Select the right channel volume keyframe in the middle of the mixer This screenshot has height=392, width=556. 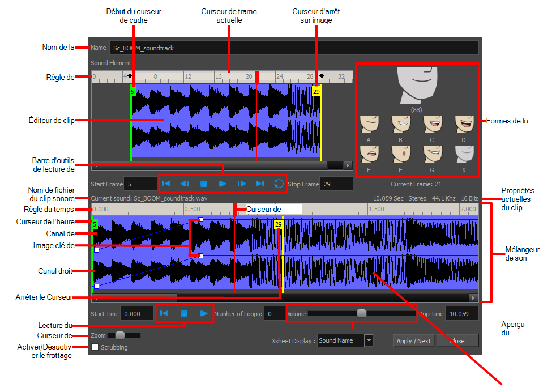pyautogui.click(x=200, y=255)
